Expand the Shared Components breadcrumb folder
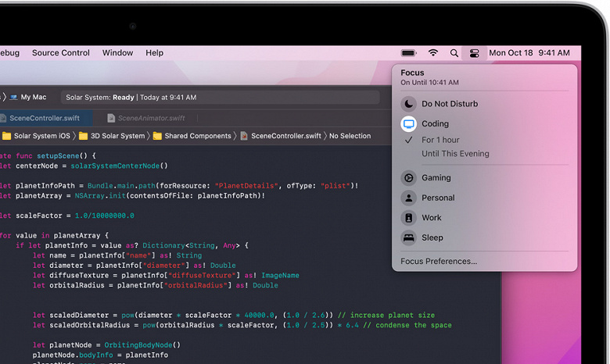Screen dimensions: 610x364 [192, 136]
